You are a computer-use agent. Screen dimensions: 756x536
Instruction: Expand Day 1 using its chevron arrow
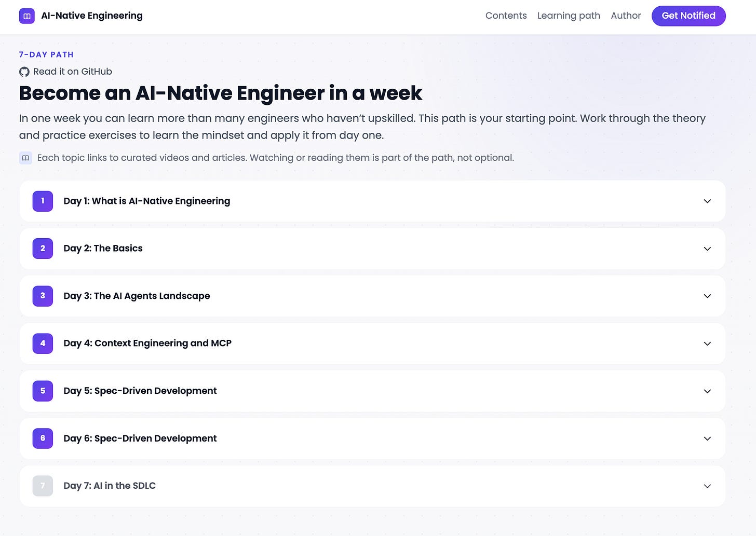click(x=707, y=201)
